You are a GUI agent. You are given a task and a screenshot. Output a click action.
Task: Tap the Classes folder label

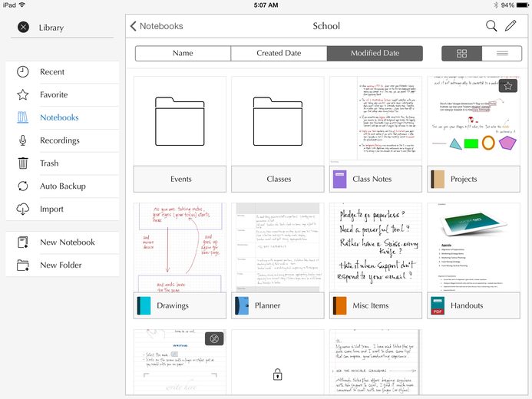(x=279, y=179)
